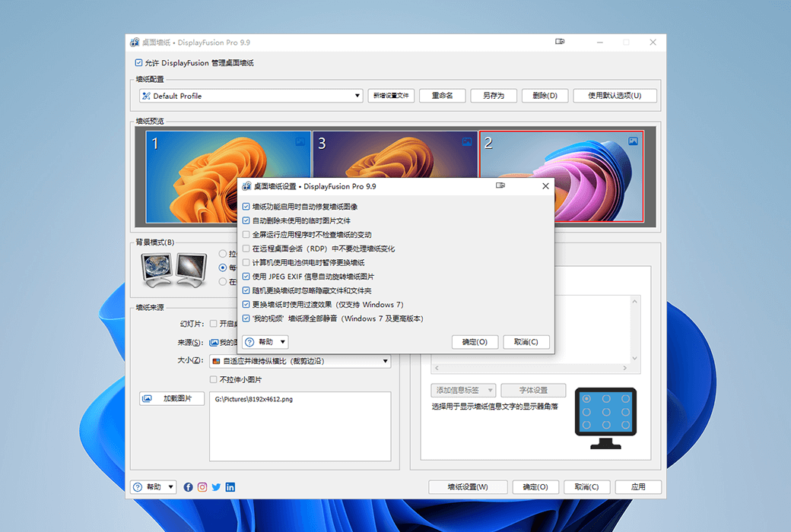Click the 加载图片 button
The height and width of the screenshot is (532, 791).
point(172,398)
